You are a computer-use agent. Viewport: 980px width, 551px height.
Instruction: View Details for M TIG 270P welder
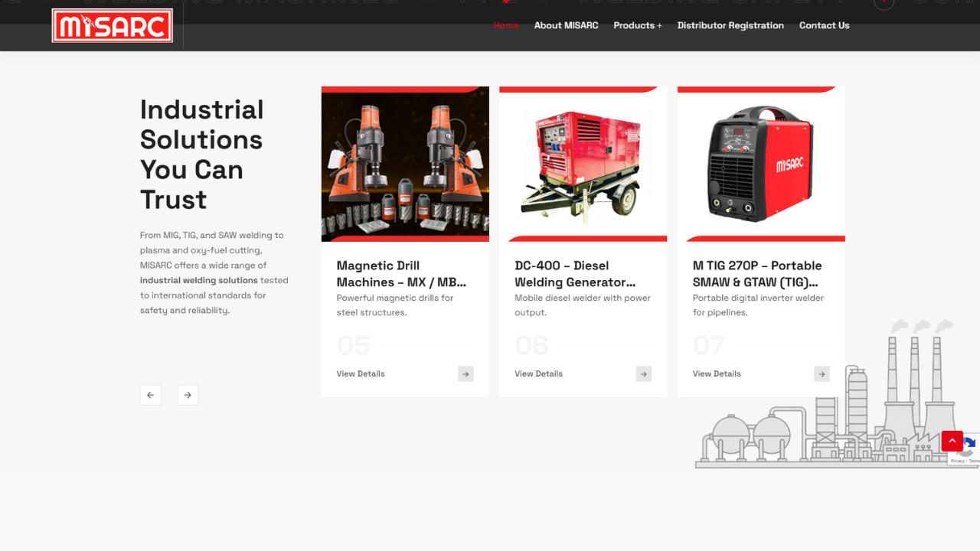[717, 373]
